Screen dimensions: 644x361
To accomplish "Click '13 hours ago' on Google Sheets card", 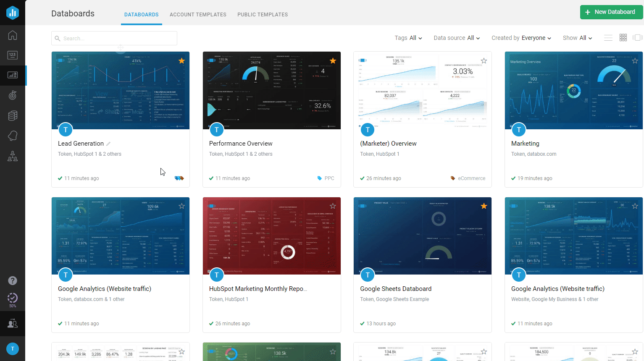I will tap(381, 324).
